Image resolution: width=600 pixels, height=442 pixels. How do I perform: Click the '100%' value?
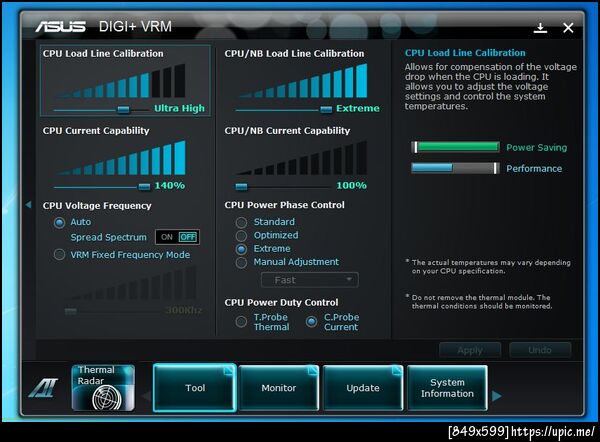(351, 186)
